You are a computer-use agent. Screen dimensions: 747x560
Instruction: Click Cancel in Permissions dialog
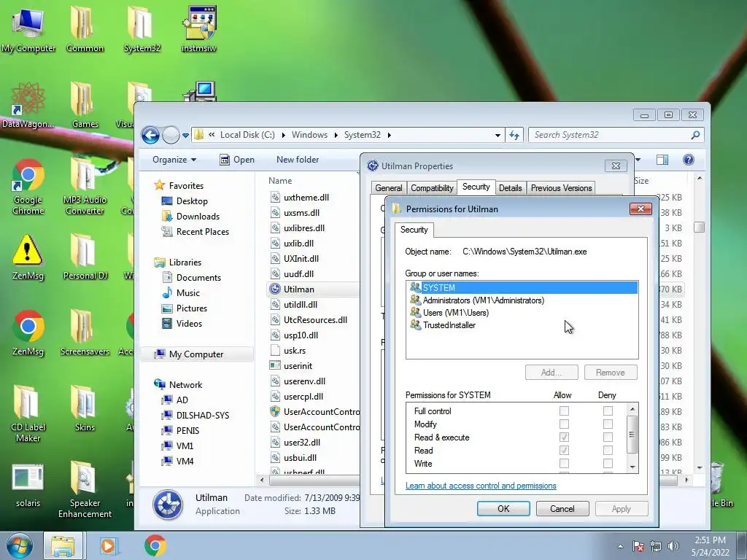coord(562,508)
